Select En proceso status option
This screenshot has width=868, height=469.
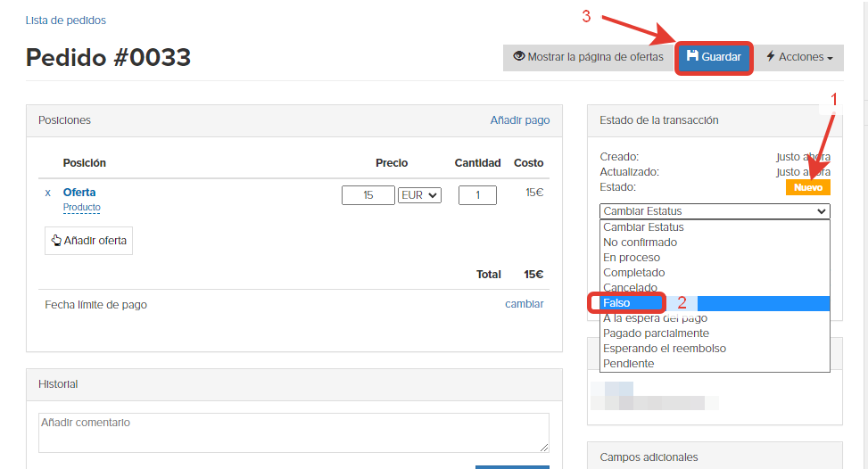coord(715,258)
